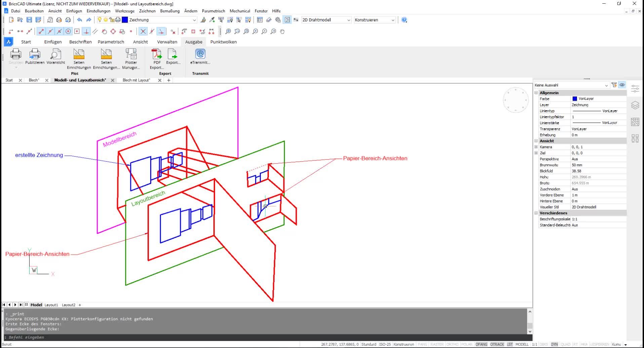Open the Voransicht print preview tool
This screenshot has height=348, width=644.
[x=56, y=56]
